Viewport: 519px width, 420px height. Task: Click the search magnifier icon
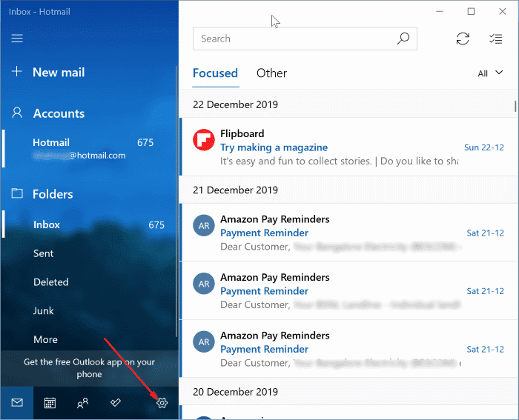coord(403,39)
